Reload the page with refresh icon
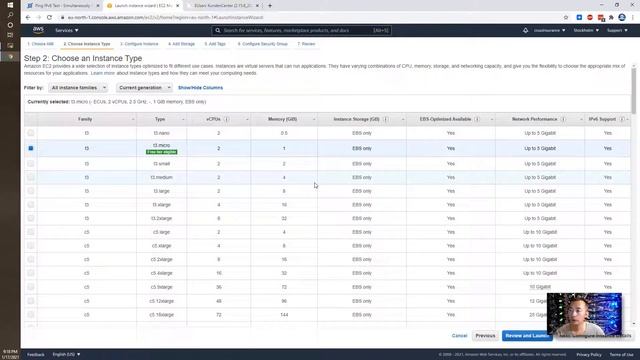 tap(49, 18)
